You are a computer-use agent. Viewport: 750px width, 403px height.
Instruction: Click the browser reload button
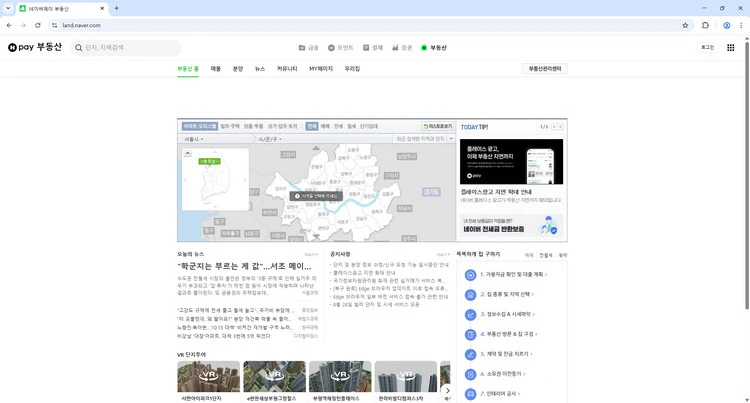38,25
